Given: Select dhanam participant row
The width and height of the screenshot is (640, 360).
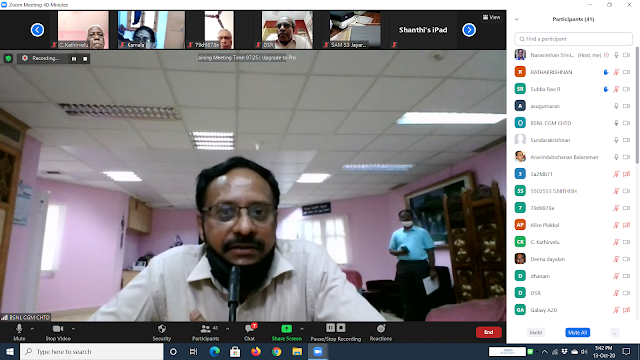Looking at the screenshot, I should click(573, 276).
